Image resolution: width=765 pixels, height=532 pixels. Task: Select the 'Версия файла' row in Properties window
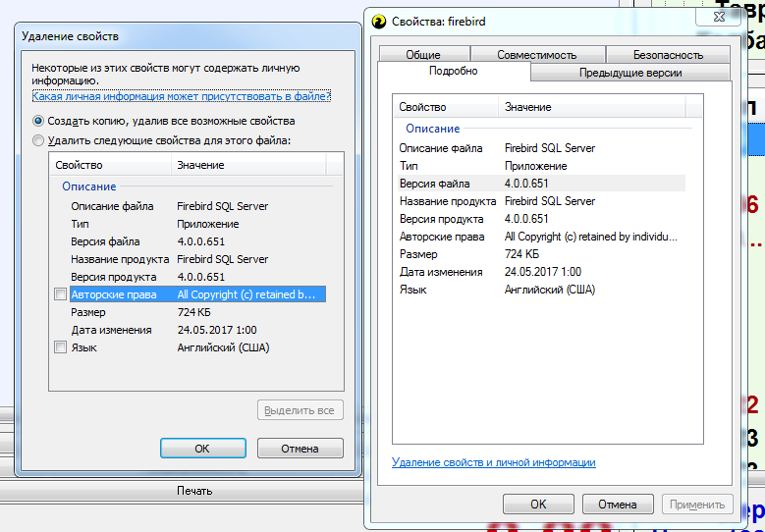tap(541, 184)
